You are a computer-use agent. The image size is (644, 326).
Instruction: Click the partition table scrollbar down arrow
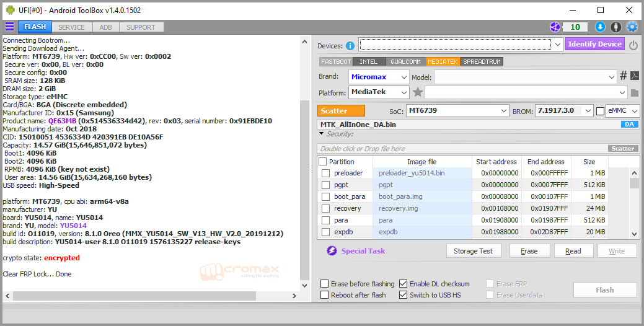635,234
